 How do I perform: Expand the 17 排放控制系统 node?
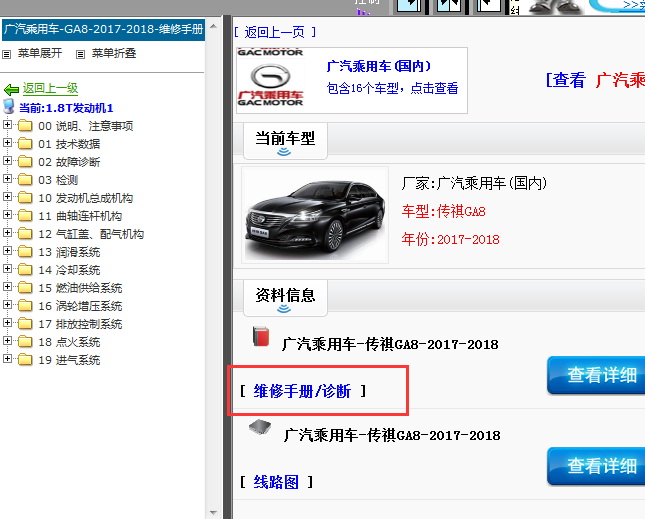[7, 323]
